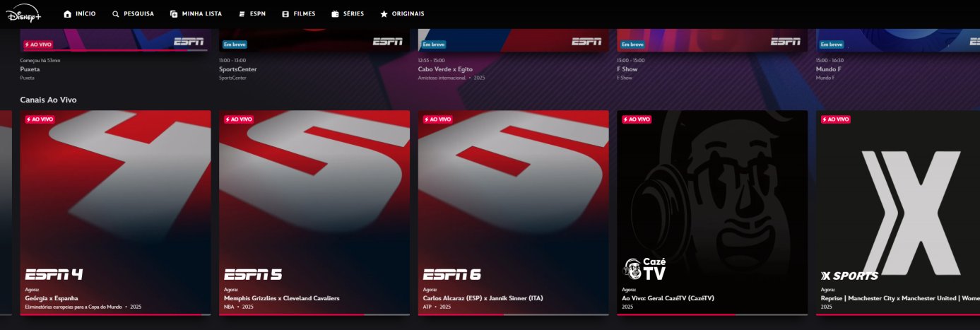Click the Reprise Manchester City title
Screen dimensions: 980x330
pyautogui.click(x=900, y=298)
